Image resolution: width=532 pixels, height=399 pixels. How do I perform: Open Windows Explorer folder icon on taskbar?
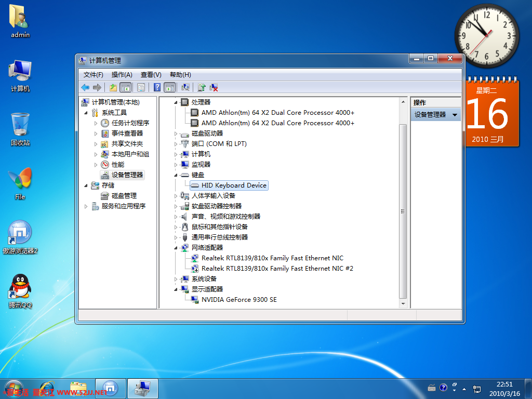(x=78, y=389)
